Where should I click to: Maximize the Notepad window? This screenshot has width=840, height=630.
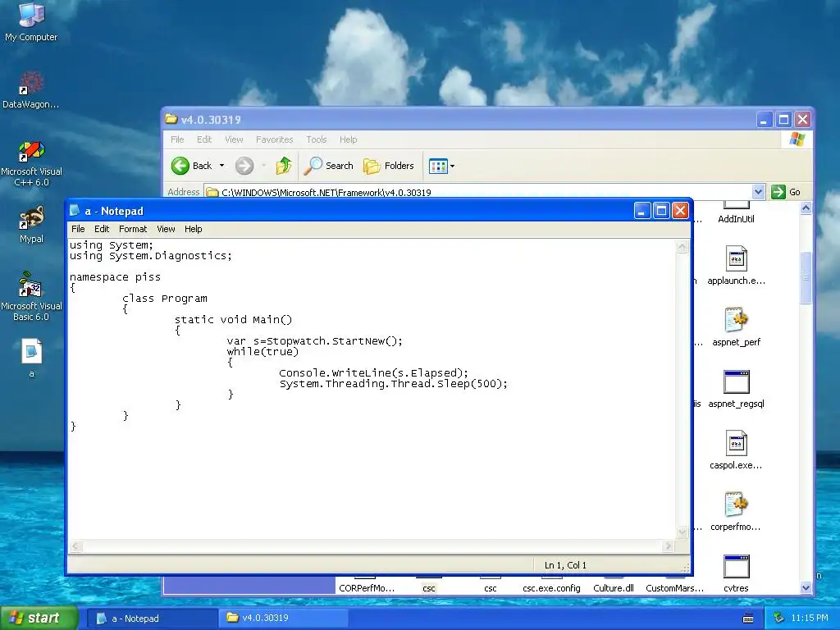(x=661, y=211)
